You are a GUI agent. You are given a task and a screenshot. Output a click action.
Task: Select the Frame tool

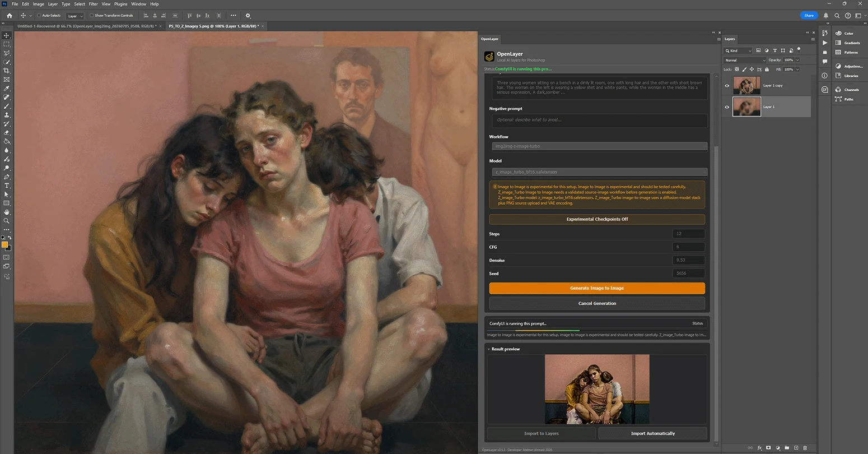[7, 80]
